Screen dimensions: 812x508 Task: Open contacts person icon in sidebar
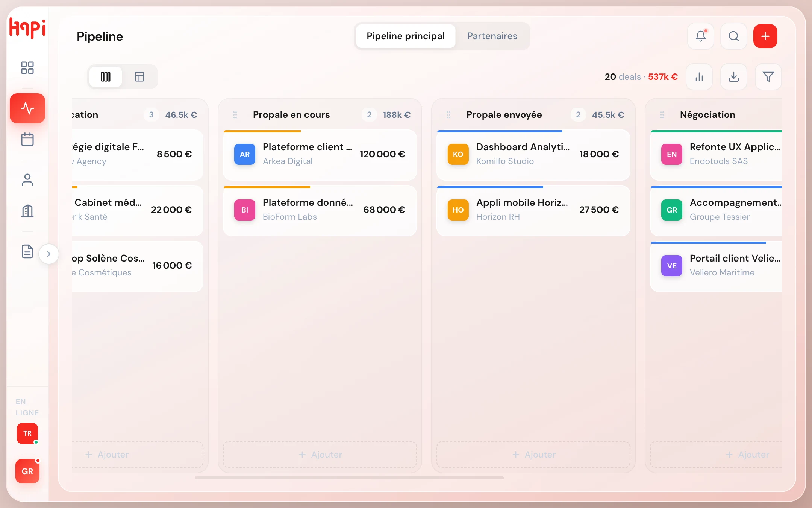27,180
